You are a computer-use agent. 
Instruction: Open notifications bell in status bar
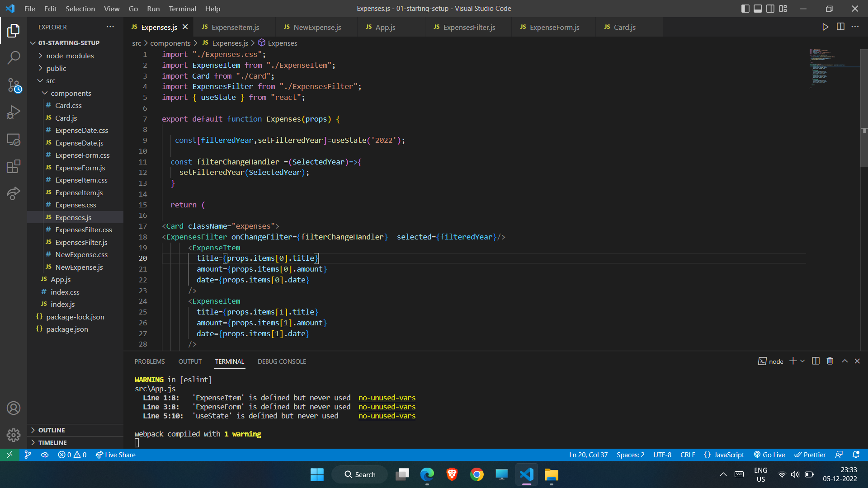856,455
